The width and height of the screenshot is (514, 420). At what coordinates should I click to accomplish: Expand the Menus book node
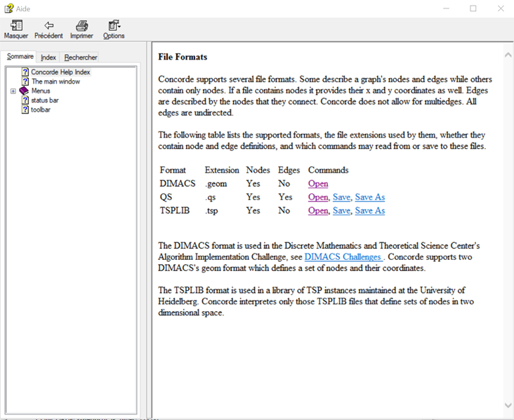pos(13,91)
